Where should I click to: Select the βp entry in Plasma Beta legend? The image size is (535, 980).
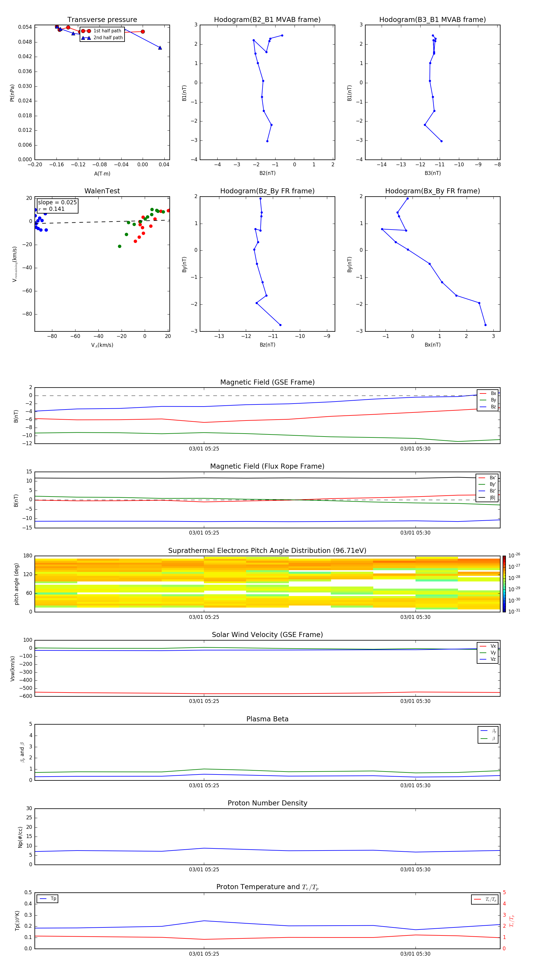(x=488, y=731)
